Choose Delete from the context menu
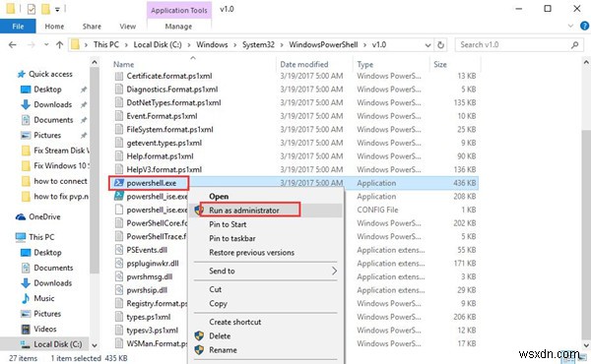Viewport: 591px width, 364px height. pyautogui.click(x=266, y=336)
